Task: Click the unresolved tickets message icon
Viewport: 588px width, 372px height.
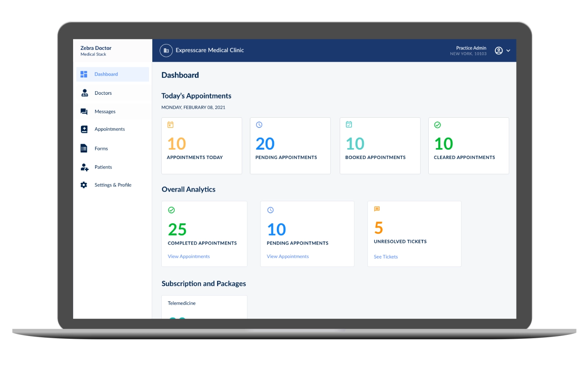Action: pyautogui.click(x=377, y=209)
